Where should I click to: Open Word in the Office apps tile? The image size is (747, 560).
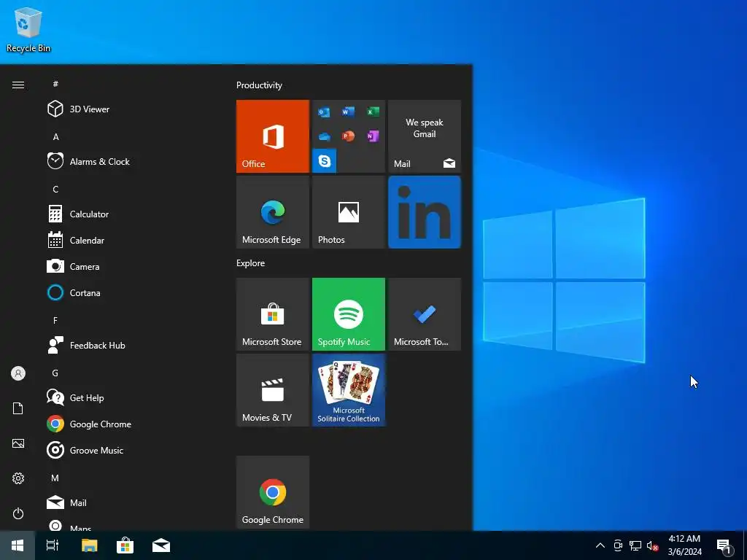pyautogui.click(x=348, y=112)
